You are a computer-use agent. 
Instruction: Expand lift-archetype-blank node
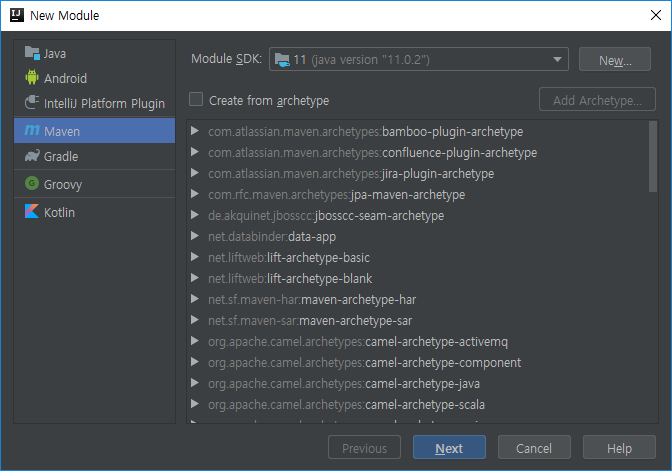click(195, 278)
